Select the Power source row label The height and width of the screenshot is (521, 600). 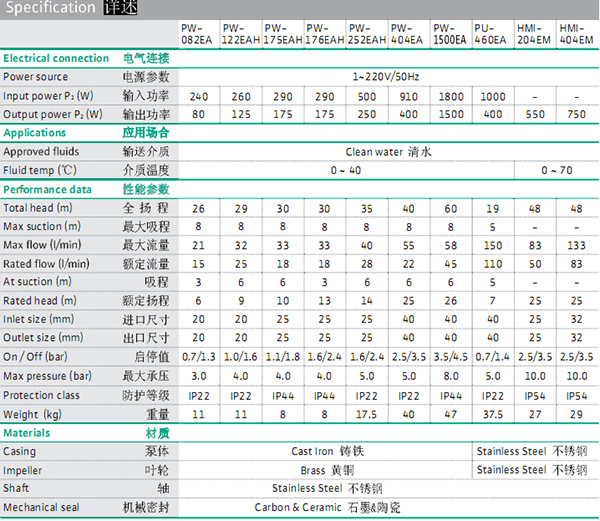[x=35, y=77]
